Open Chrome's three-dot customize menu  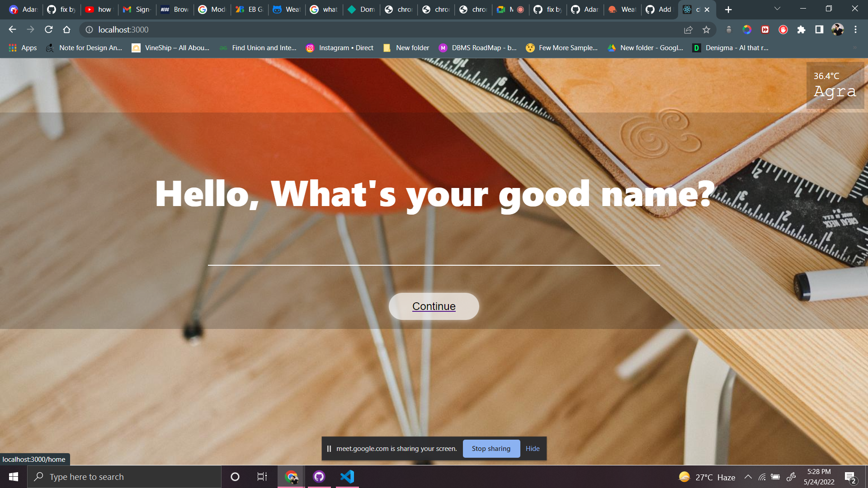855,29
